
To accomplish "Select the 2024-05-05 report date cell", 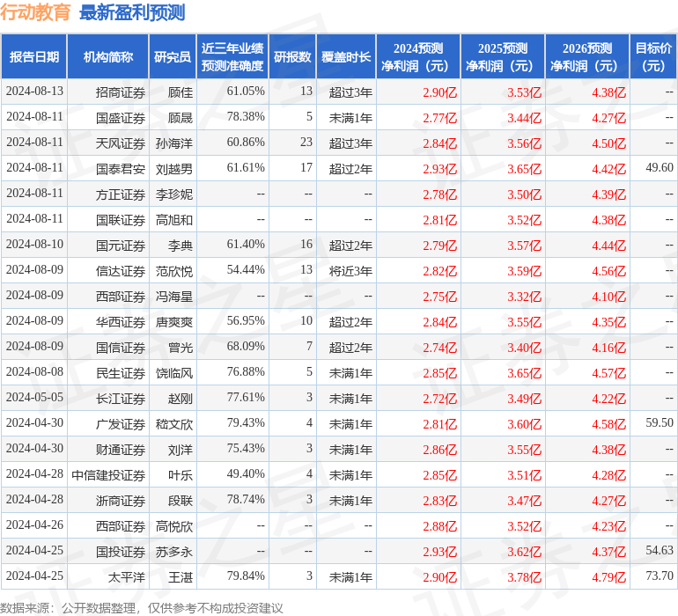I will point(34,399).
